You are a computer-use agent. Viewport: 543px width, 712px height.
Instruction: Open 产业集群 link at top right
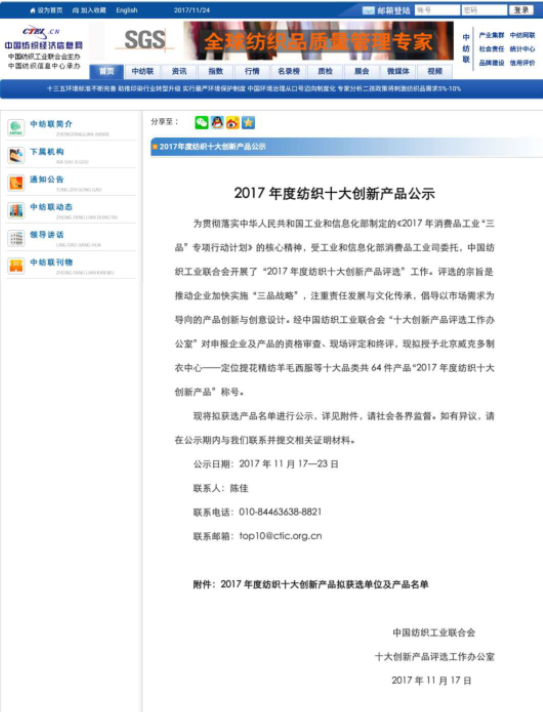tap(492, 35)
